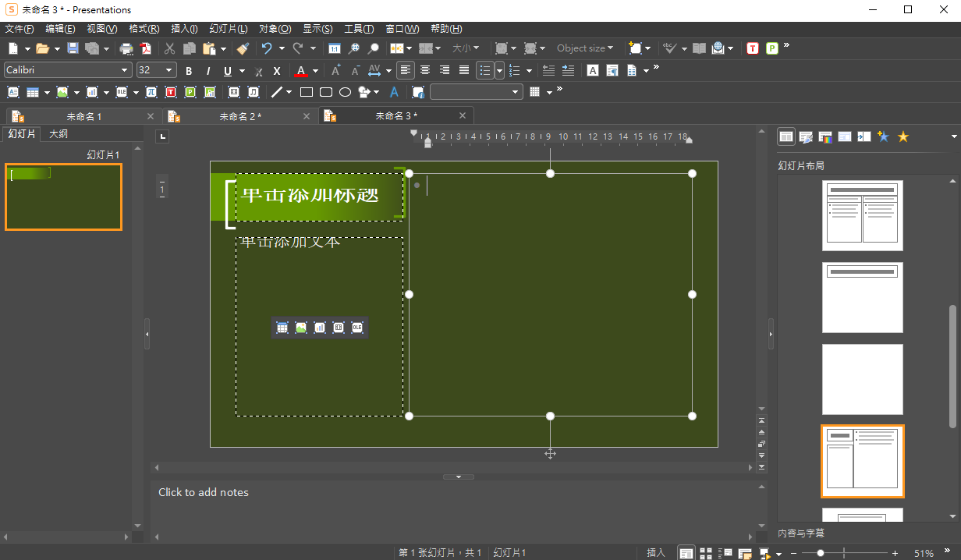This screenshot has width=961, height=560.
Task: Open the 工具 menu
Action: [x=359, y=29]
